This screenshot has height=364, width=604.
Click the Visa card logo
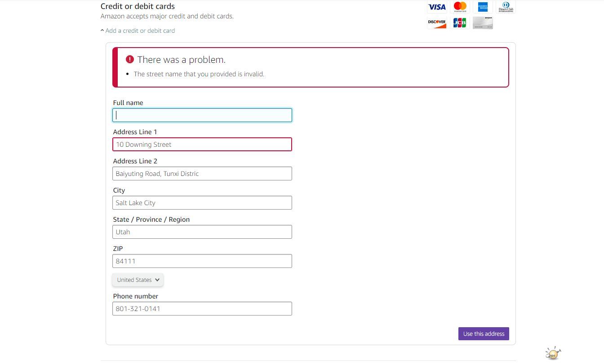coord(436,7)
